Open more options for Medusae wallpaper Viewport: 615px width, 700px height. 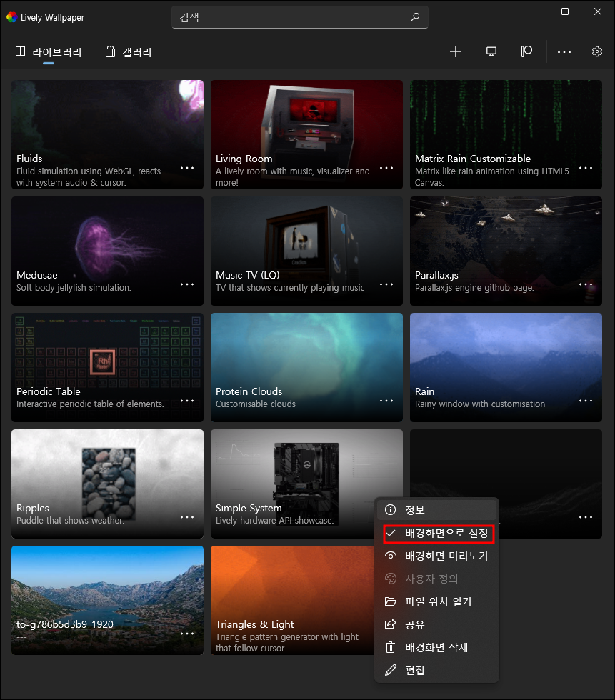[x=187, y=284]
